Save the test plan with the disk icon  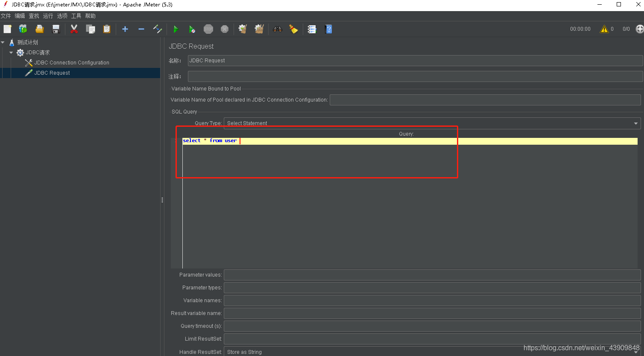pyautogui.click(x=56, y=29)
